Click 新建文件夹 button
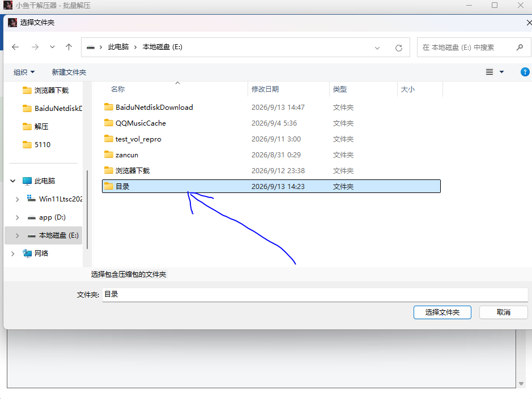The image size is (532, 399). click(69, 72)
